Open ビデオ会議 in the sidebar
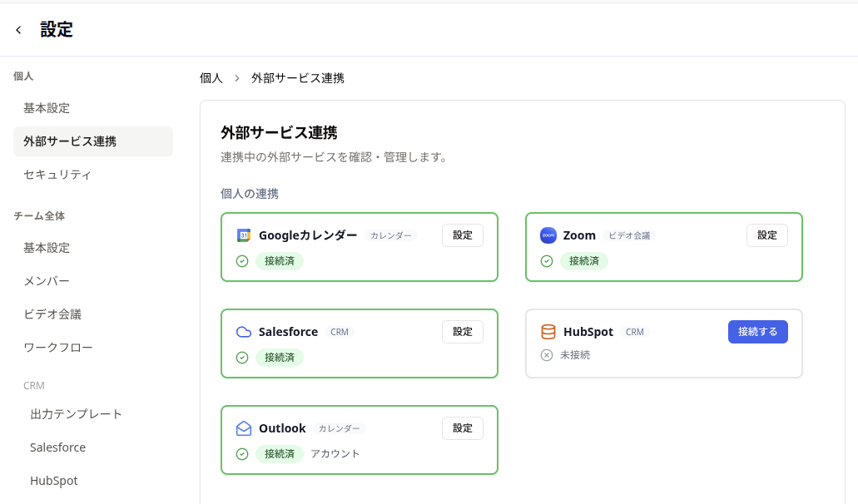Screen dimensions: 858x504 coord(93,314)
